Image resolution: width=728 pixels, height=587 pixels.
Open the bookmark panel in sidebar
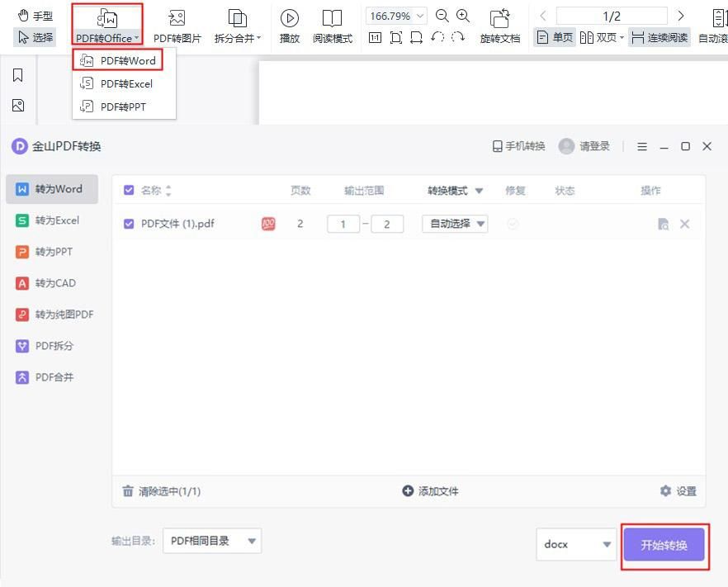coord(17,75)
